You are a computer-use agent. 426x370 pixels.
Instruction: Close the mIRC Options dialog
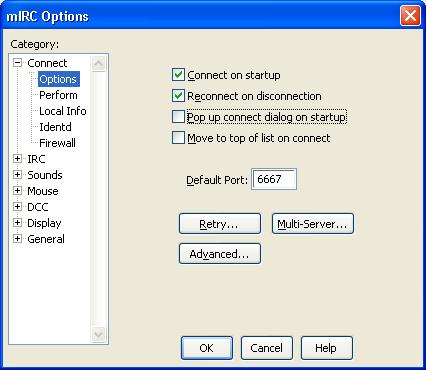pos(410,16)
